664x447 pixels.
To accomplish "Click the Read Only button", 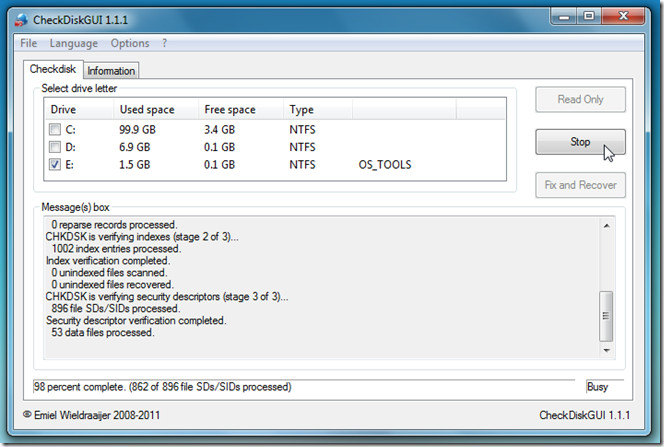I will click(x=580, y=99).
